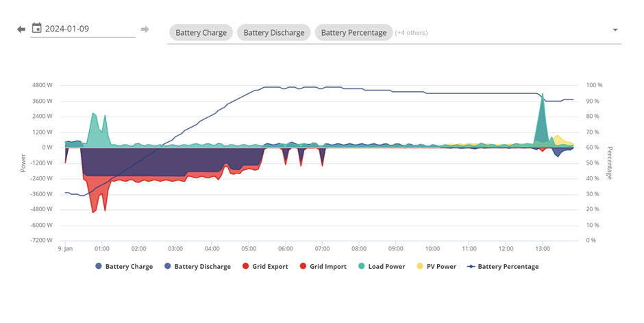Click the 09:00 time axis label
The height and width of the screenshot is (323, 644).
(x=395, y=249)
